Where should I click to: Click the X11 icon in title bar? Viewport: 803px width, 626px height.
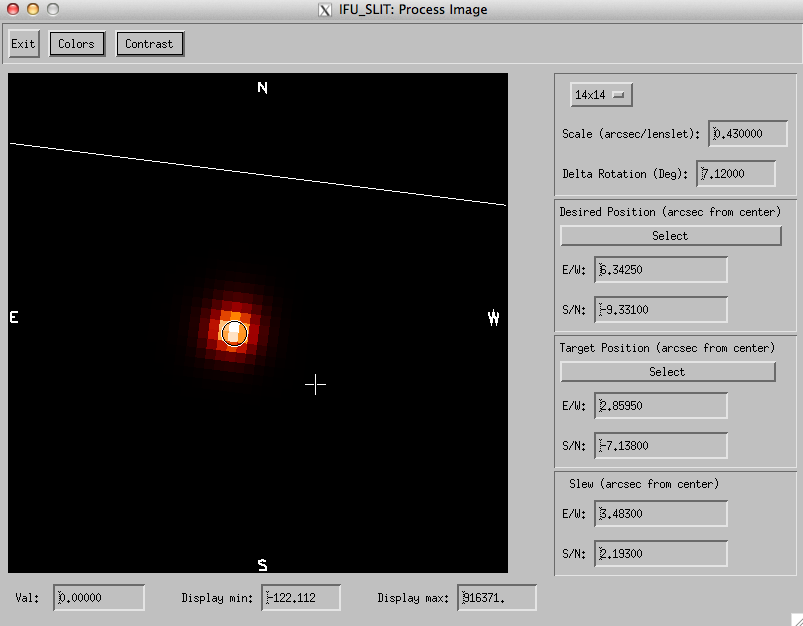point(324,10)
